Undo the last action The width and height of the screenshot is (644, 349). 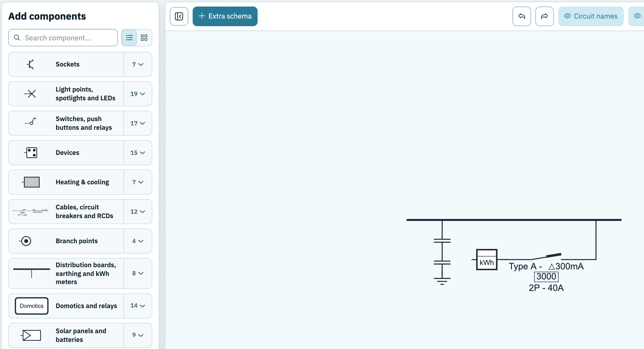[522, 16]
